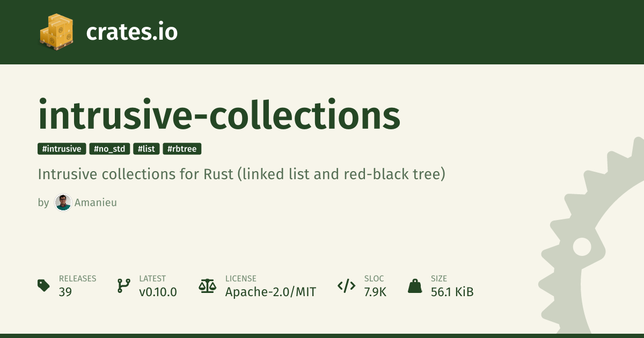Open the #rbtree keyword tag
The height and width of the screenshot is (338, 644).
(182, 149)
